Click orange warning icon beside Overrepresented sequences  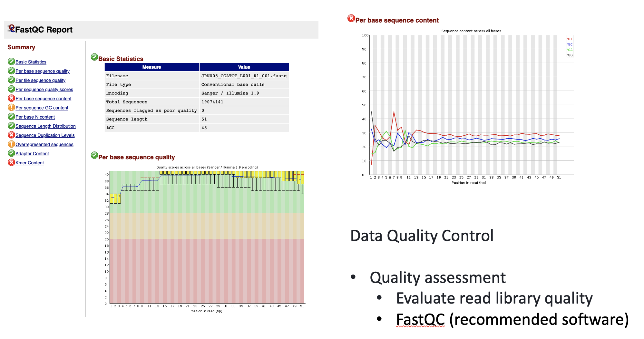pyautogui.click(x=11, y=144)
